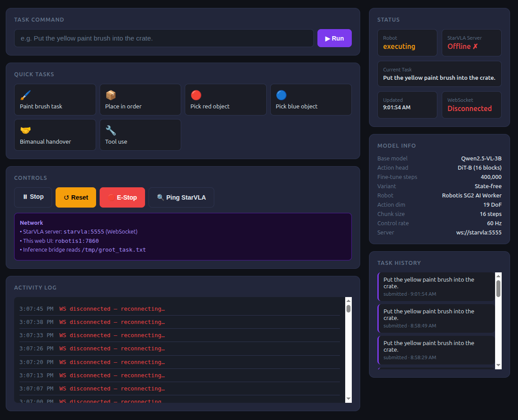Click the 3:07:38 PM log entry
Screen dimensions: 518x420
(x=179, y=322)
